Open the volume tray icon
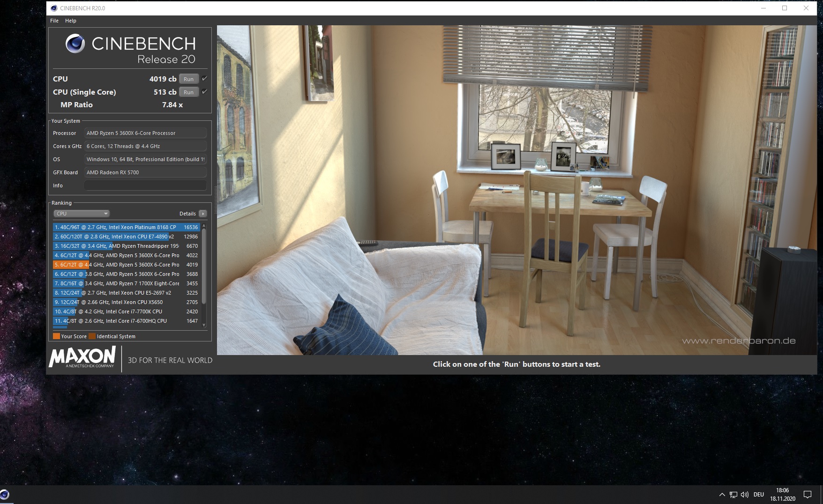Viewport: 823px width, 504px height. (x=745, y=495)
